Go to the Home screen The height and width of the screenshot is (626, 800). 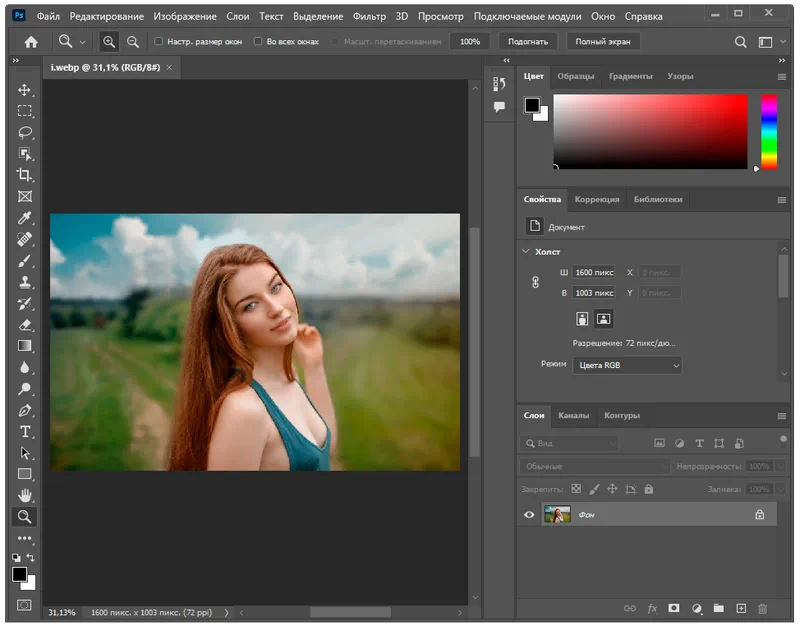pos(31,42)
